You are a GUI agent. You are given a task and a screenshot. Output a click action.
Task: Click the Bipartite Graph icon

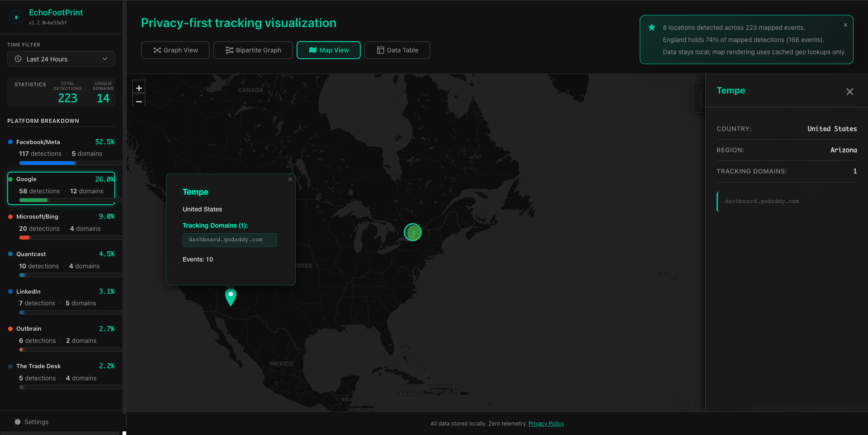229,50
